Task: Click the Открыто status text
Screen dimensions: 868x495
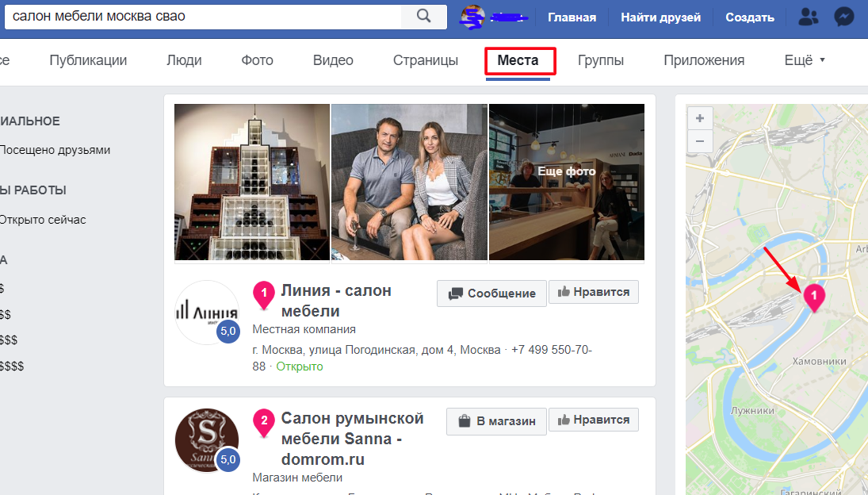Action: [x=300, y=366]
